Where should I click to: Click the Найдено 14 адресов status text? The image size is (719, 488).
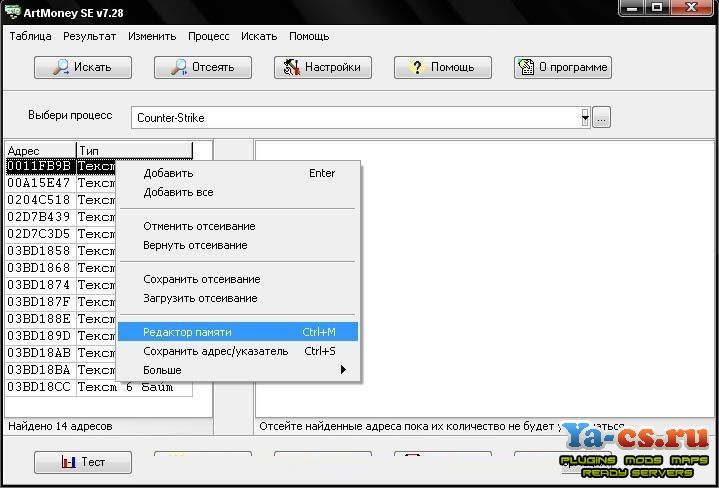60,427
